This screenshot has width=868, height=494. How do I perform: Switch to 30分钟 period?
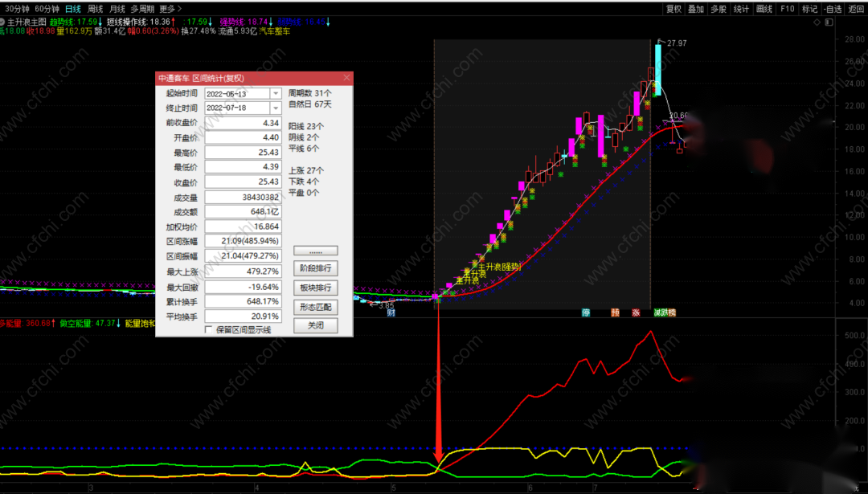point(17,9)
